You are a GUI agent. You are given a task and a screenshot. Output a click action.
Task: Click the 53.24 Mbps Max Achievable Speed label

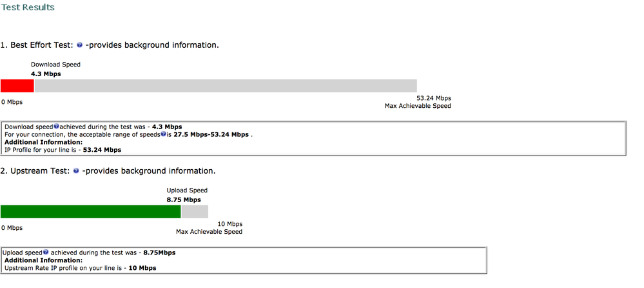click(418, 102)
